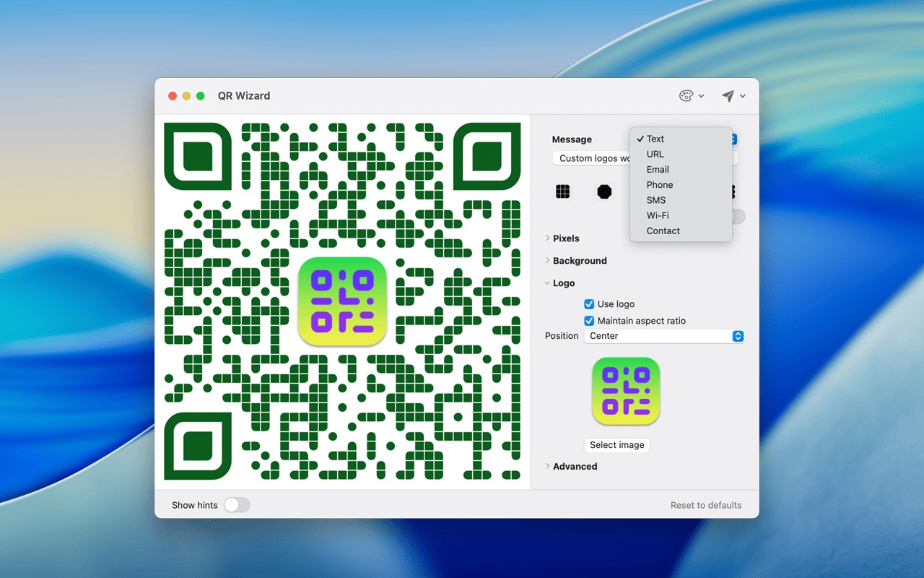Expand the Advanced section
This screenshot has width=924, height=578.
coord(547,467)
